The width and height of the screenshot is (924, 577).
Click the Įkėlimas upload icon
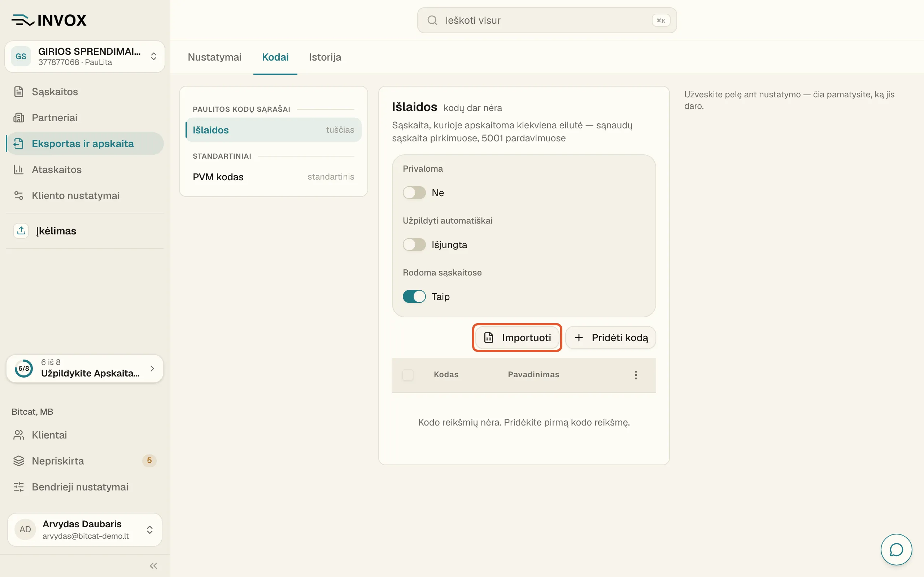point(21,230)
